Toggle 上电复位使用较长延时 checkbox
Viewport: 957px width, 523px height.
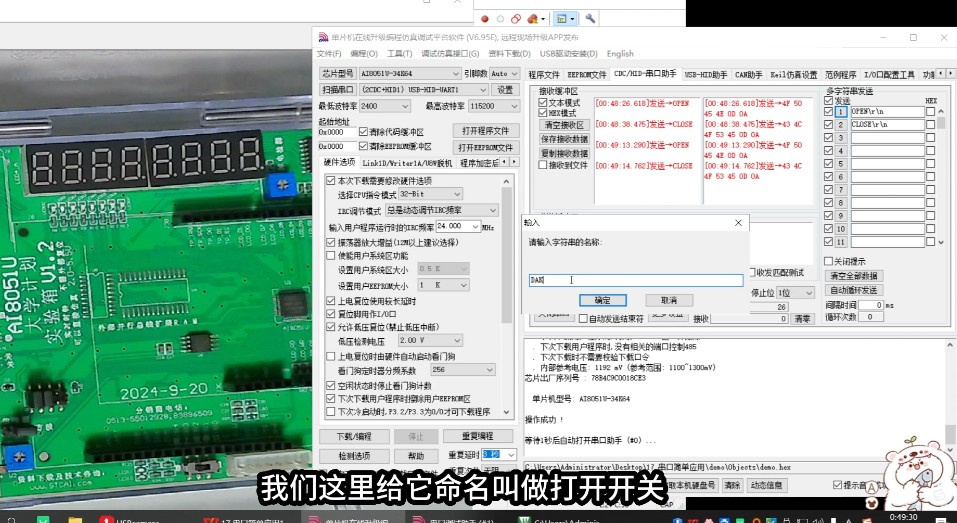pos(331,301)
